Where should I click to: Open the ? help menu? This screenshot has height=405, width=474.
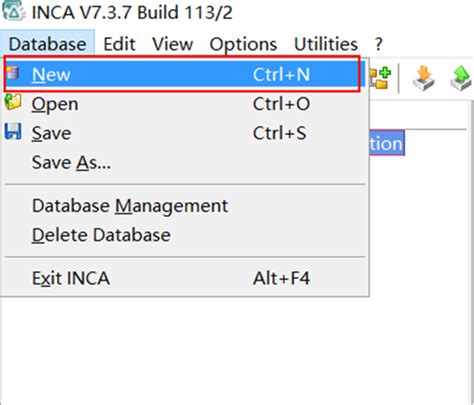click(x=378, y=44)
